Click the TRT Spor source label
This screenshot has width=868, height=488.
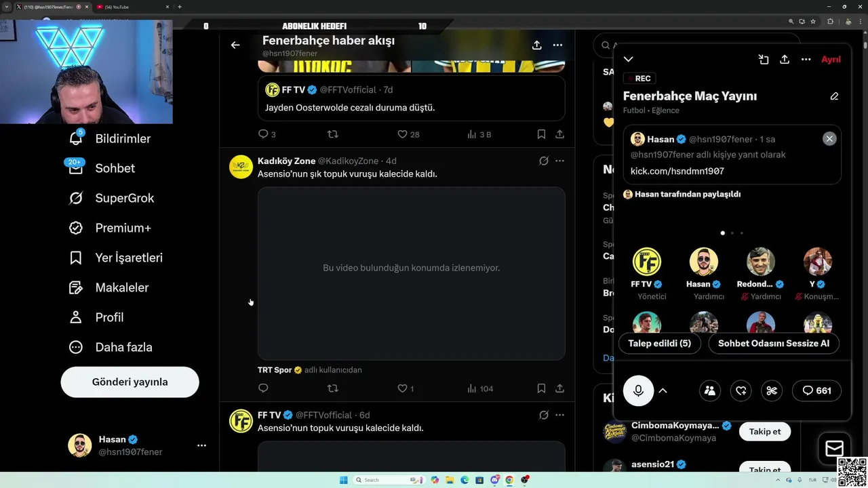click(x=275, y=369)
